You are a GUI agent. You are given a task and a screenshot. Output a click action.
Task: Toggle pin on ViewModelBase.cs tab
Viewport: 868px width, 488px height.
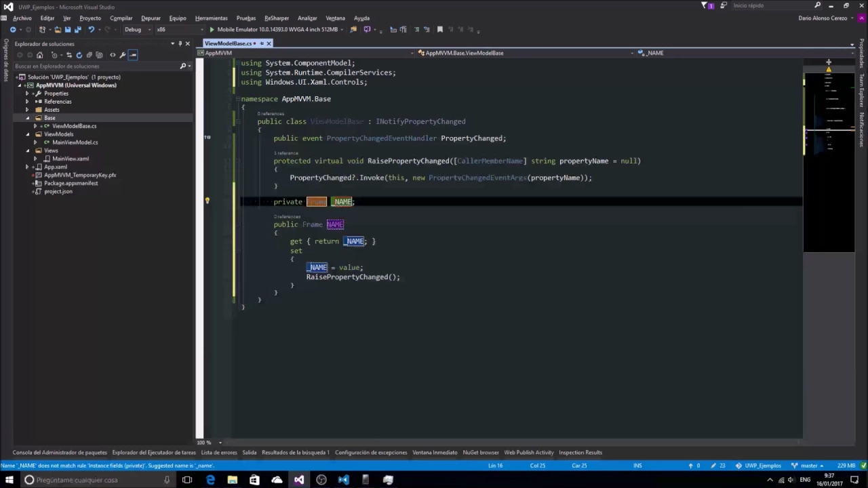click(x=261, y=43)
